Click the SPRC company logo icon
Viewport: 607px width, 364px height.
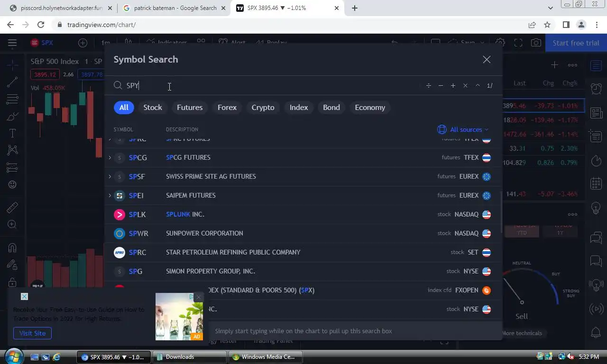120,252
